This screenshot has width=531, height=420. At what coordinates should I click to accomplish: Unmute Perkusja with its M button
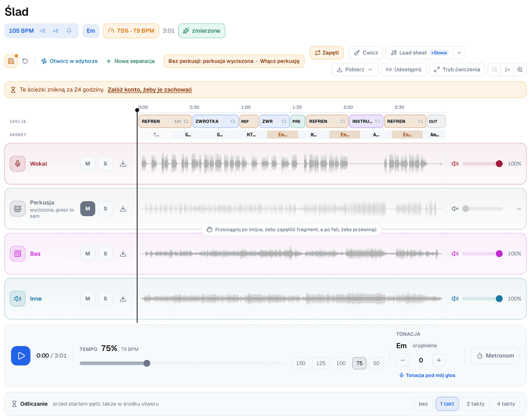coord(88,208)
